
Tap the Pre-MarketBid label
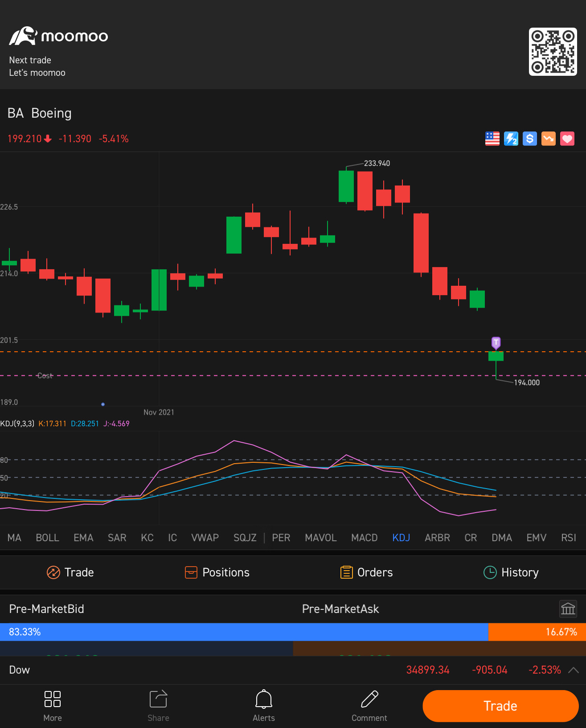[x=47, y=609]
